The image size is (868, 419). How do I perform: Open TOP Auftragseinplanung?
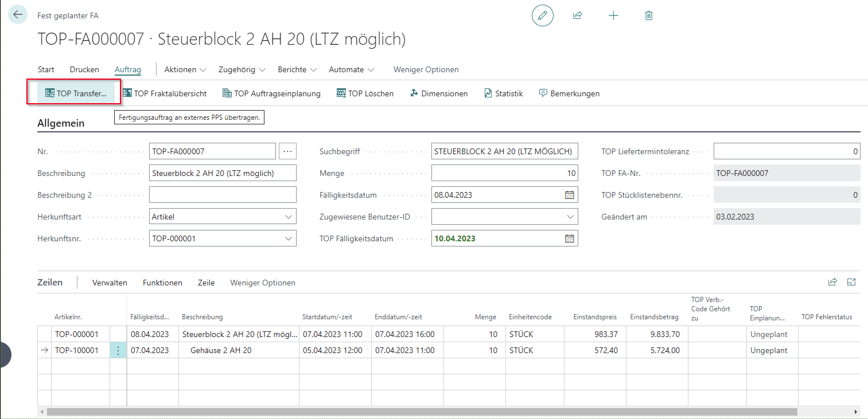[271, 93]
